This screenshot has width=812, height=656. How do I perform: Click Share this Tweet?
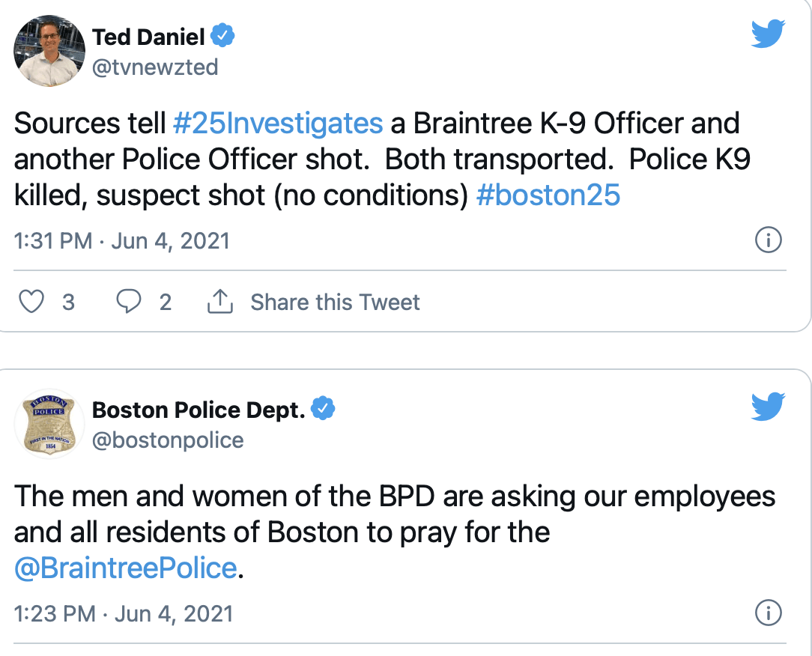(335, 302)
